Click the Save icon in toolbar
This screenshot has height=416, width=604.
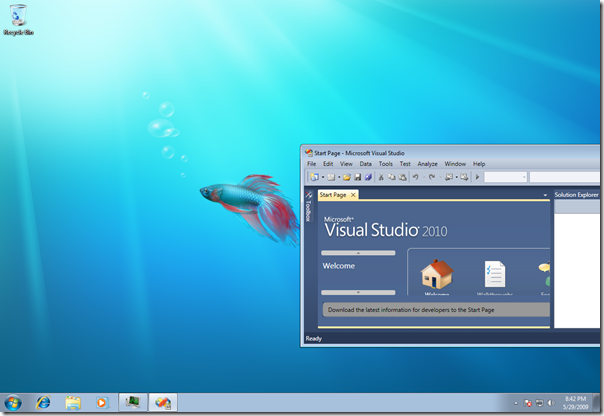point(358,177)
